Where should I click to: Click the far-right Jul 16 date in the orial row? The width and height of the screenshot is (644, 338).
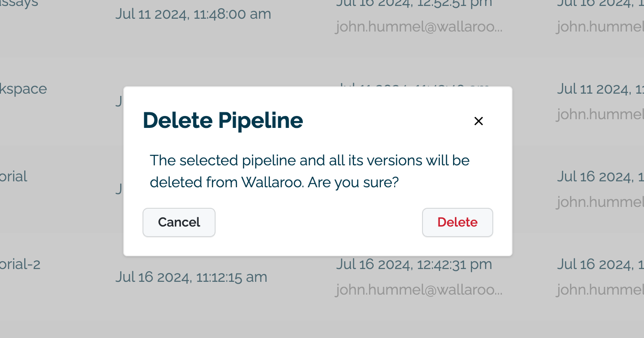coord(600,177)
